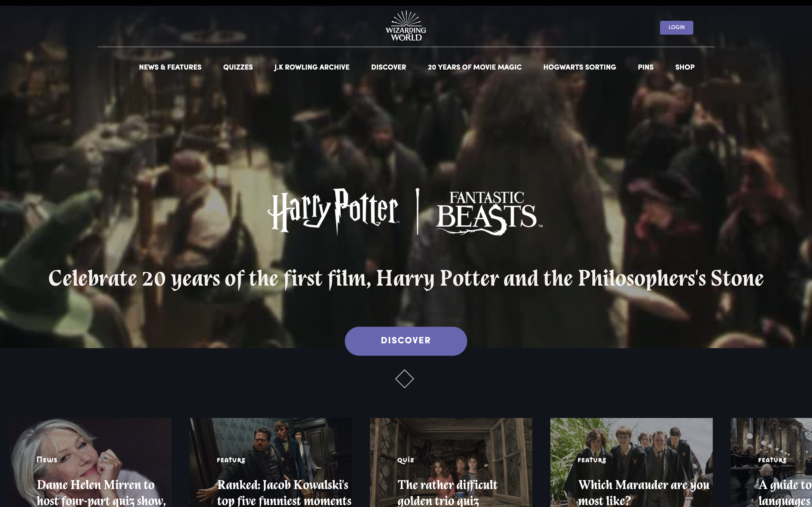Click the Harry Potter logo
Screen dimensions: 812x507
point(333,211)
